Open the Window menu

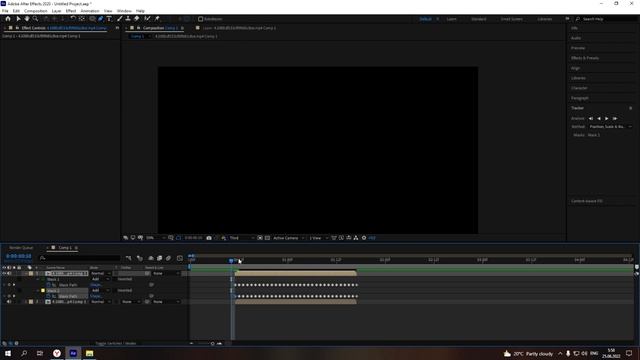[124, 11]
